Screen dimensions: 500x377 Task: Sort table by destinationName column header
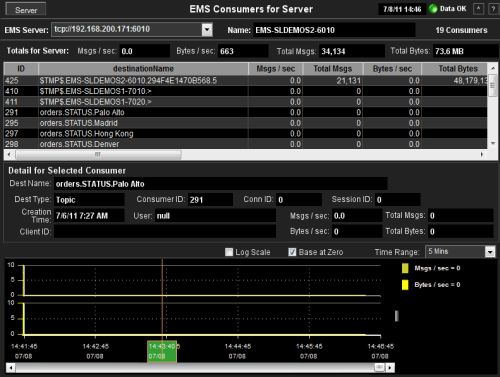coord(143,69)
